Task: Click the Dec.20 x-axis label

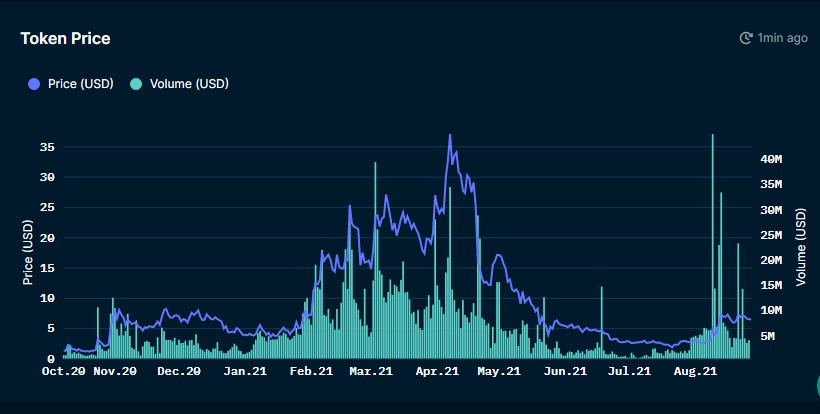Action: [179, 371]
